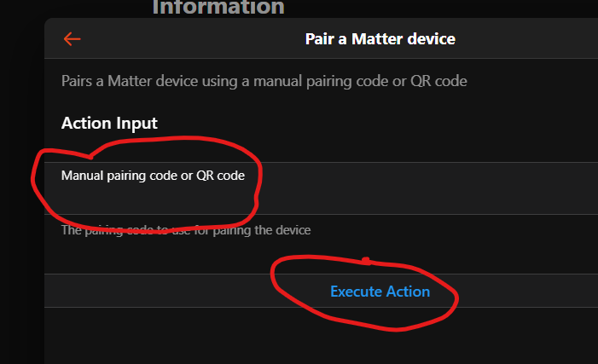Go back using the red arrow icon

click(x=72, y=38)
